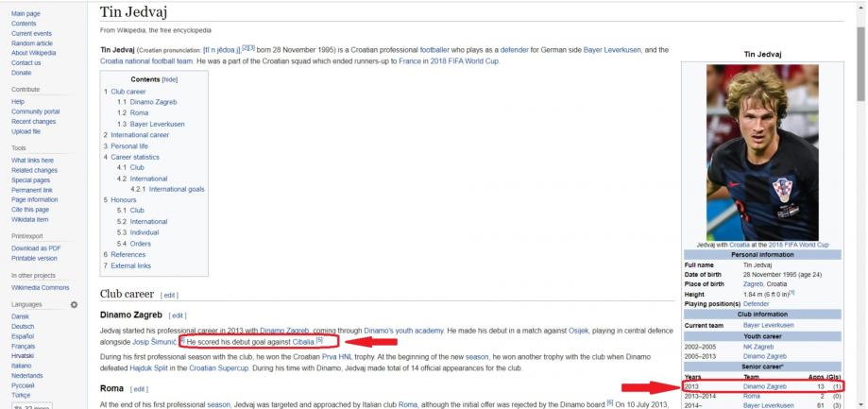The image size is (868, 409).
Task: Edit the Roma section
Action: (139, 389)
